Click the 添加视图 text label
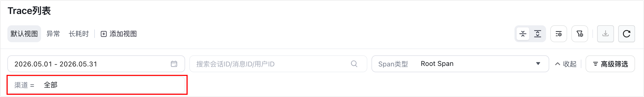Viewport: 644px width, 97px height. tap(123, 34)
